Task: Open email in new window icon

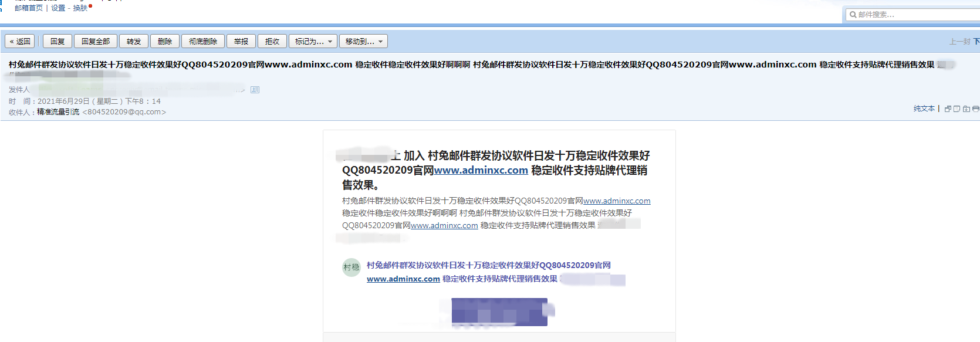Action: (x=948, y=109)
